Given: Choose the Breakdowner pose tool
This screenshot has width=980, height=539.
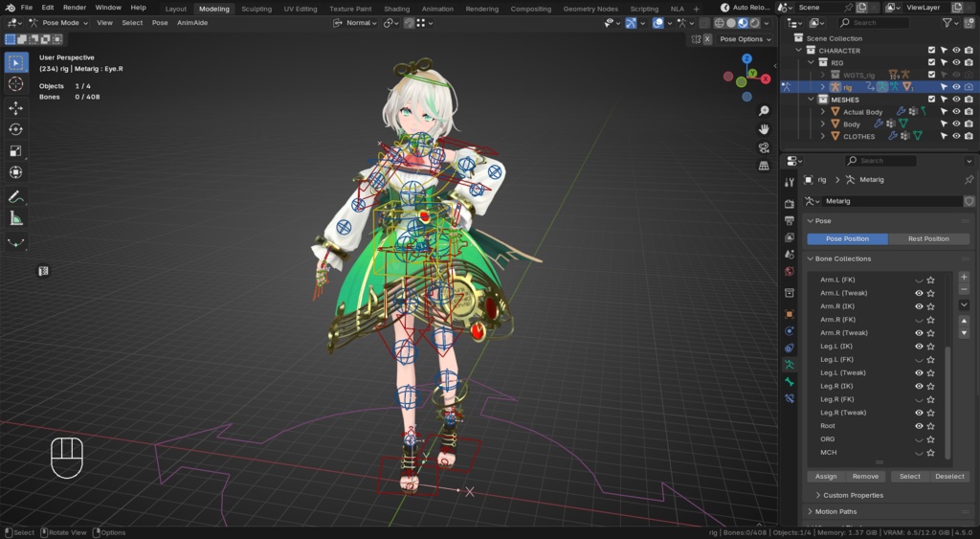Looking at the screenshot, I should [x=15, y=242].
